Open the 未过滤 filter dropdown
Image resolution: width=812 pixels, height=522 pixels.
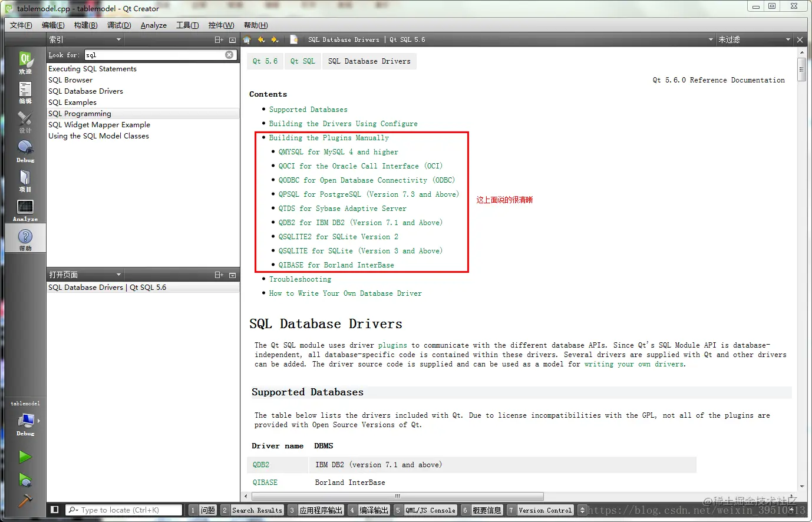(754, 39)
